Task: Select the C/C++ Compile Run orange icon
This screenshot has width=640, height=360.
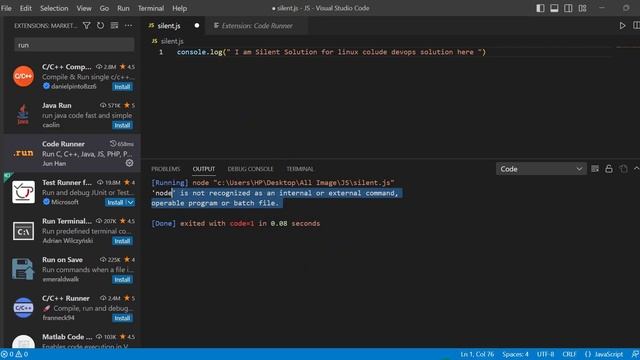Action: click(23, 76)
